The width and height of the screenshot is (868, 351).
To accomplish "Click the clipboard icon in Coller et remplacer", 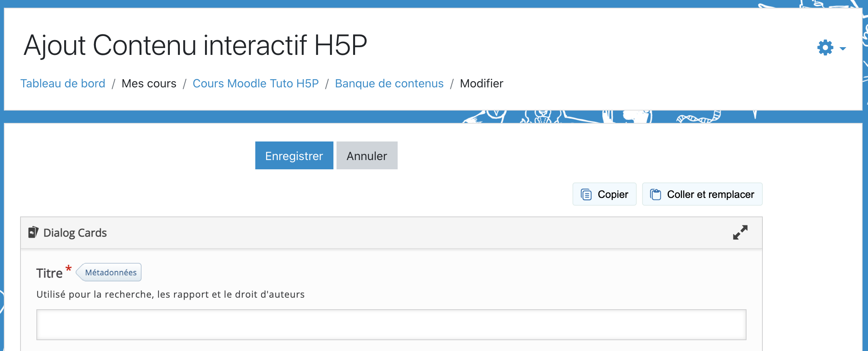I will [x=655, y=194].
